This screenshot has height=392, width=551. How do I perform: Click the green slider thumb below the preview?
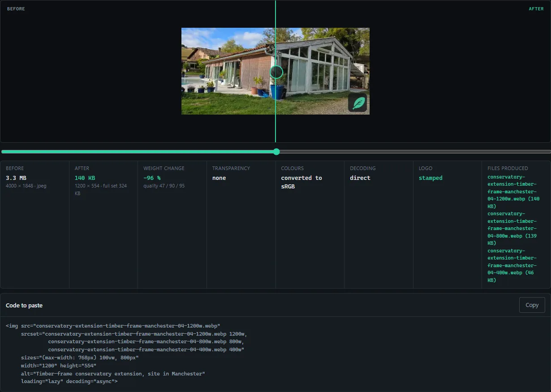point(276,152)
